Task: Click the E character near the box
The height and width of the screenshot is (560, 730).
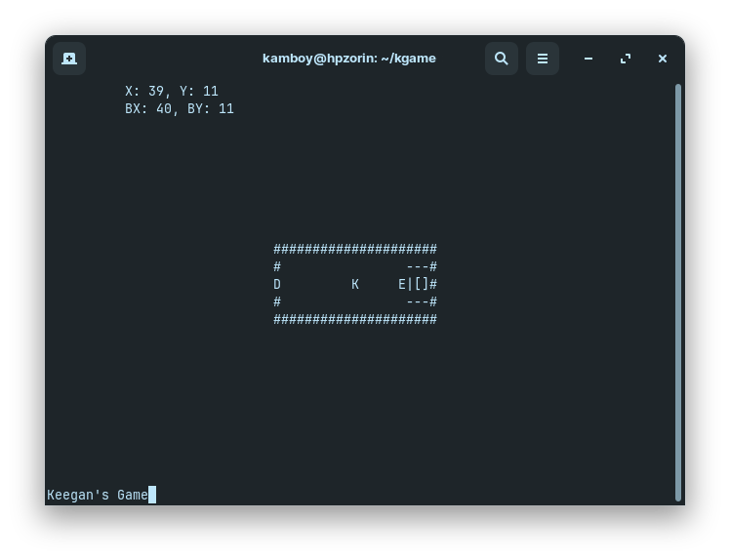Action: (x=402, y=285)
